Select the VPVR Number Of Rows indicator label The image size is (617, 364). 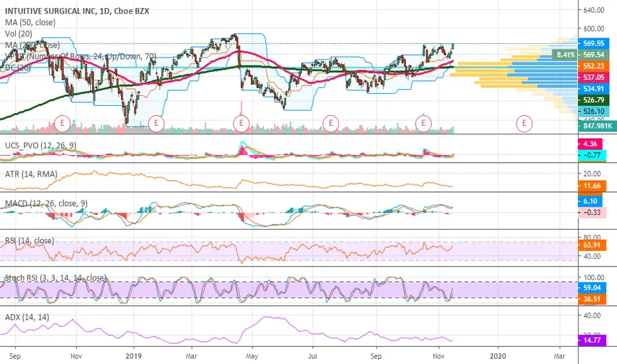click(81, 57)
